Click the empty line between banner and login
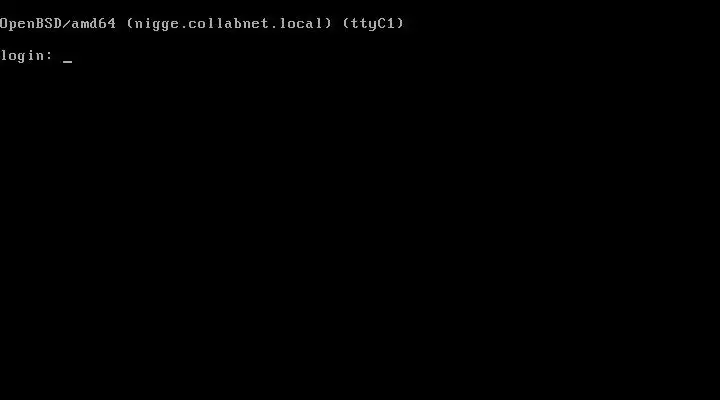This screenshot has height=400, width=720. pyautogui.click(x=360, y=40)
